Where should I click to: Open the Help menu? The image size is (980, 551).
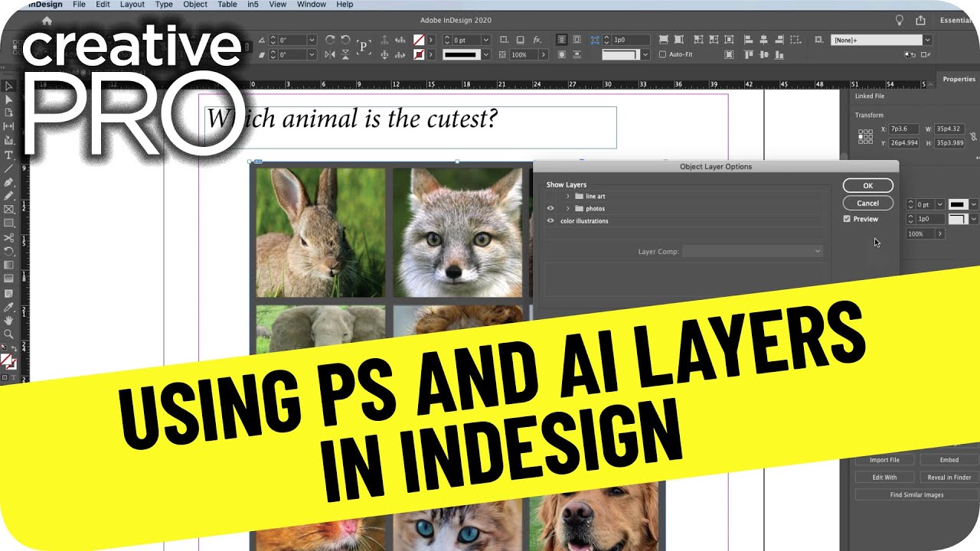(345, 5)
